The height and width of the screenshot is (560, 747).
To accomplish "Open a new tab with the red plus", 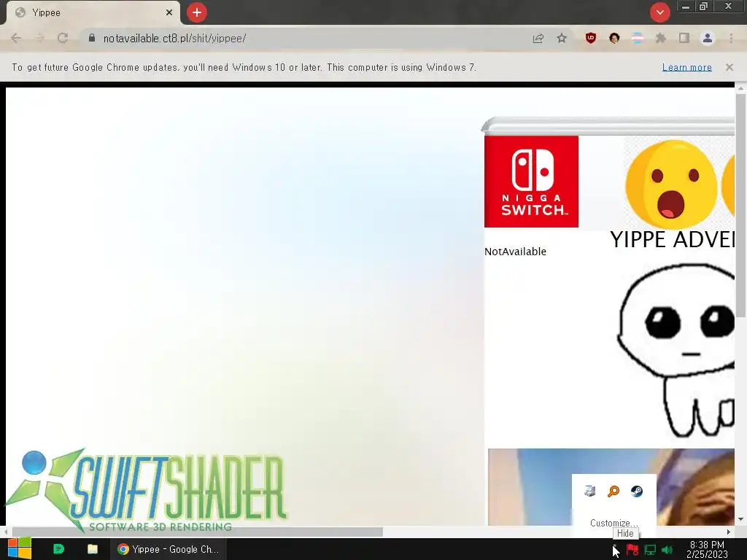I will 197,12.
